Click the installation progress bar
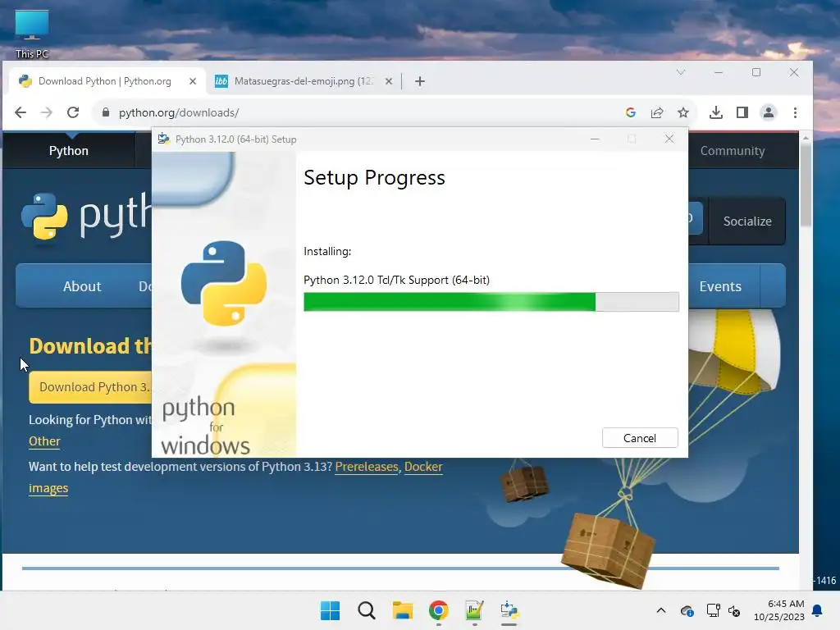The image size is (840, 630). coord(491,302)
